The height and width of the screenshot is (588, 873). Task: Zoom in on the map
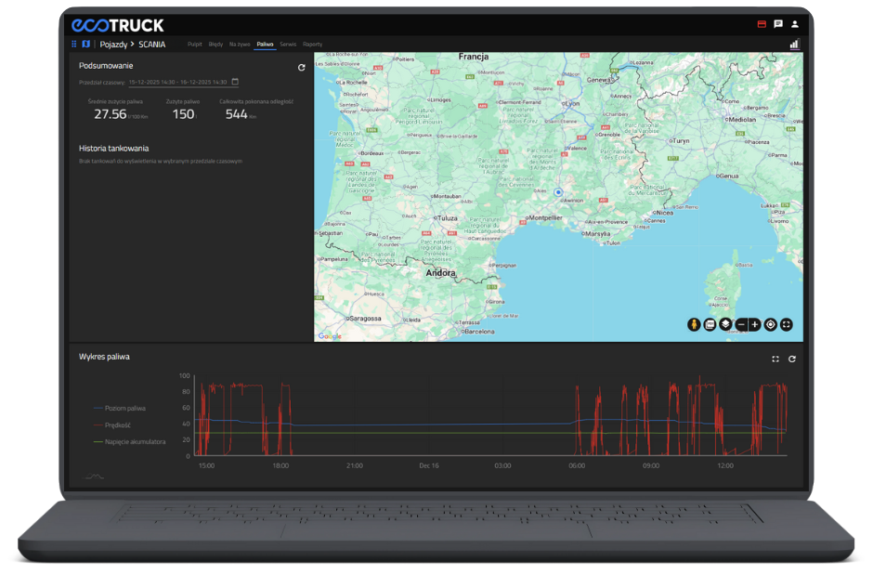click(755, 324)
